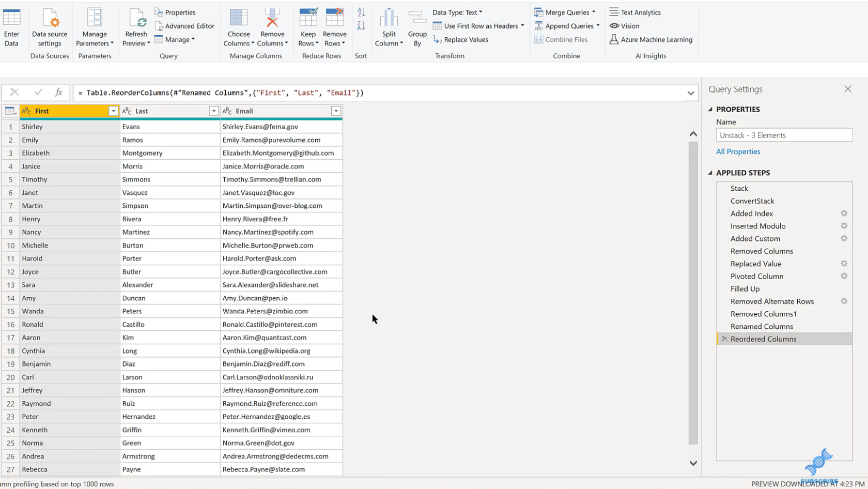This screenshot has width=868, height=489.
Task: Sort the column ascending
Action: pyautogui.click(x=361, y=12)
